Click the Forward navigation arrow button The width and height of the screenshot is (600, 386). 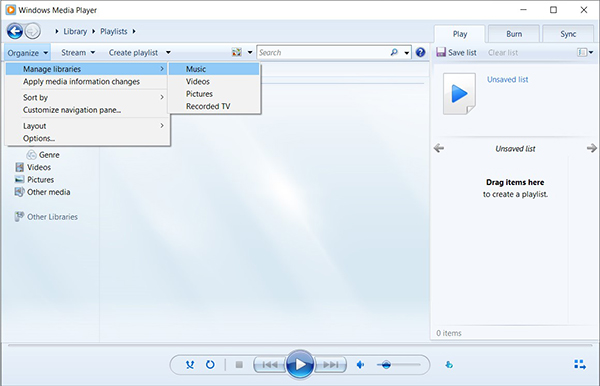tap(33, 31)
